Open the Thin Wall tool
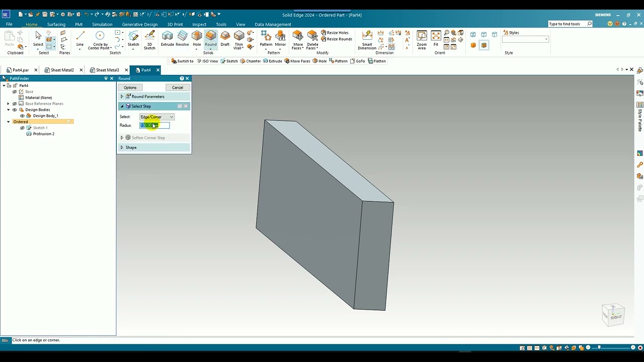Viewport: 644px width, 362px height. [x=238, y=40]
